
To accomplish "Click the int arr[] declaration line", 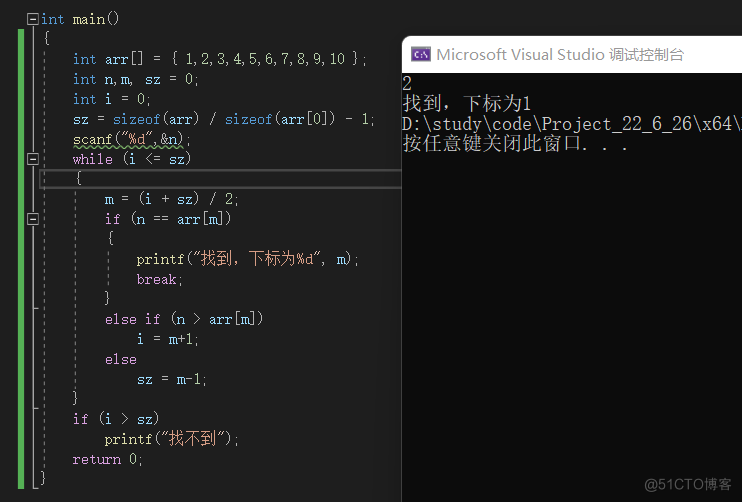I will [220, 59].
